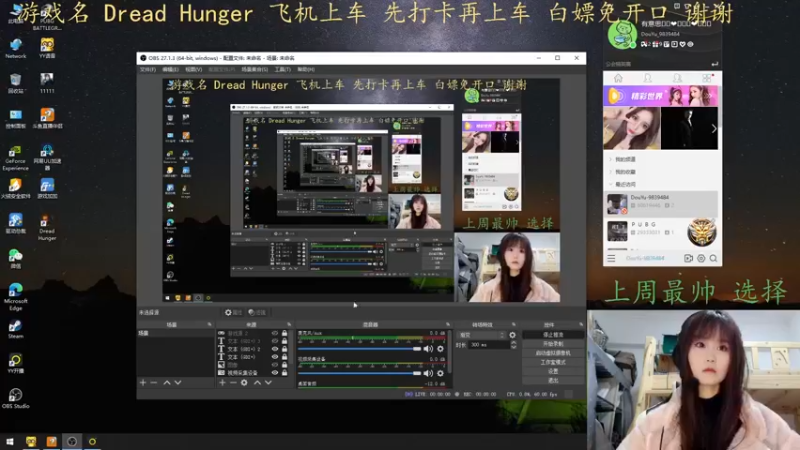
Task: Click 开始录制 start recording button
Action: click(x=553, y=344)
